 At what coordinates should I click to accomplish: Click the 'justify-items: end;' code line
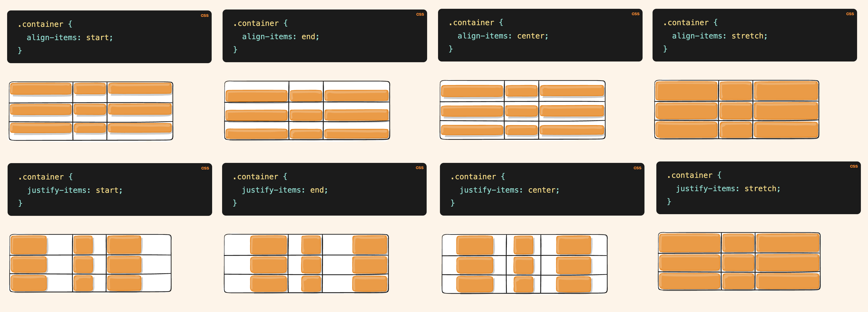coord(285,190)
